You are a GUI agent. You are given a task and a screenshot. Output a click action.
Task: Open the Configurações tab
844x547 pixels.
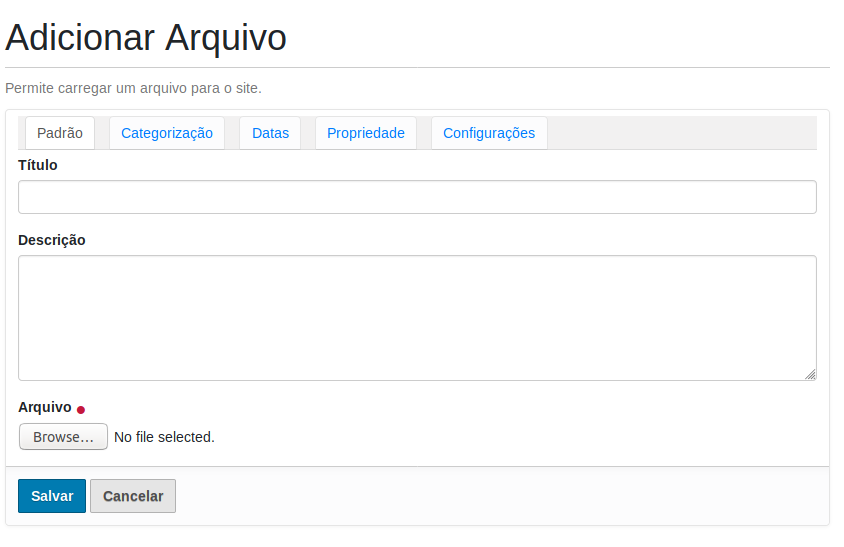pyautogui.click(x=489, y=133)
